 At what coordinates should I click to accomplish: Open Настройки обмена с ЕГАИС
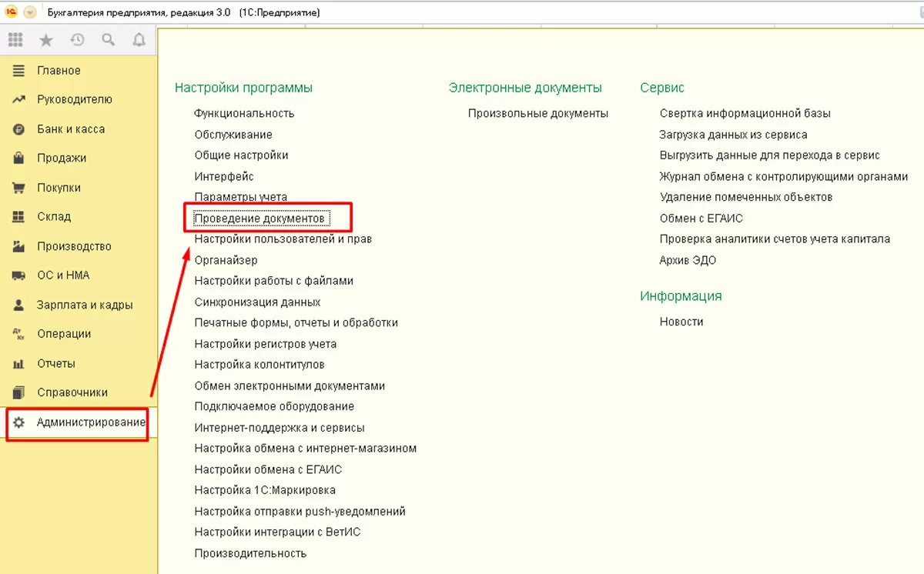tap(268, 469)
